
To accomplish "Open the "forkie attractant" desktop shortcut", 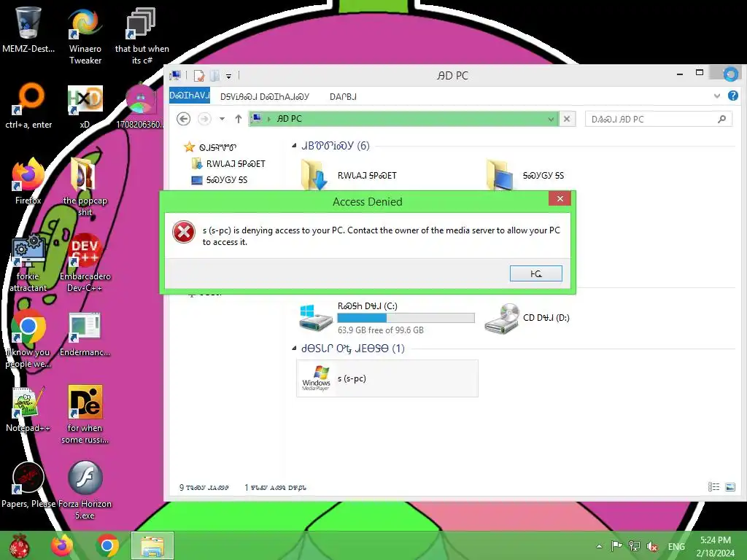I will coord(28,262).
